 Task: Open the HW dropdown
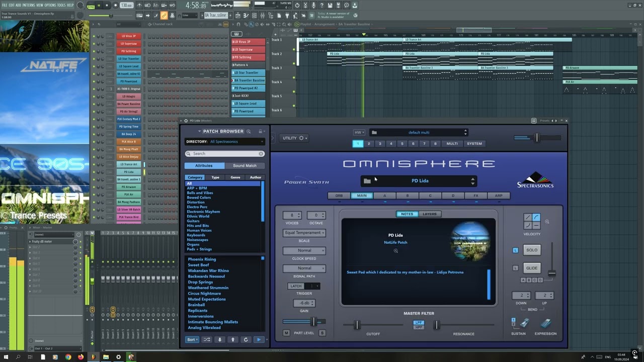pos(359,132)
